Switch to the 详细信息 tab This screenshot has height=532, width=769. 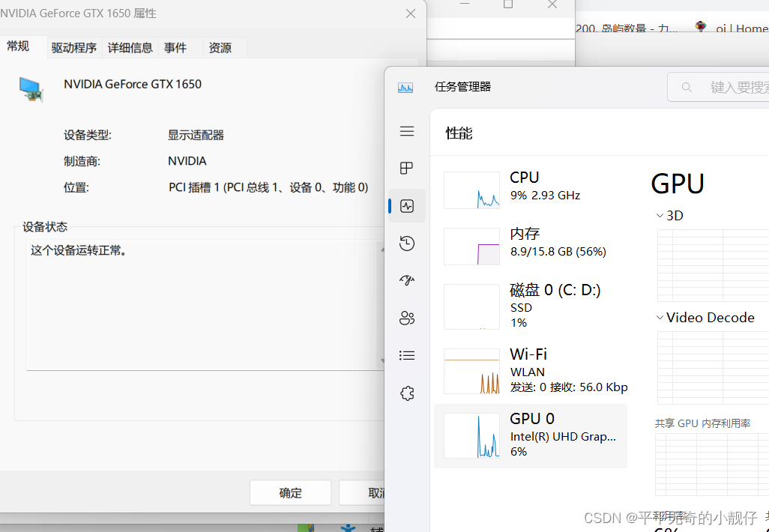(x=130, y=48)
